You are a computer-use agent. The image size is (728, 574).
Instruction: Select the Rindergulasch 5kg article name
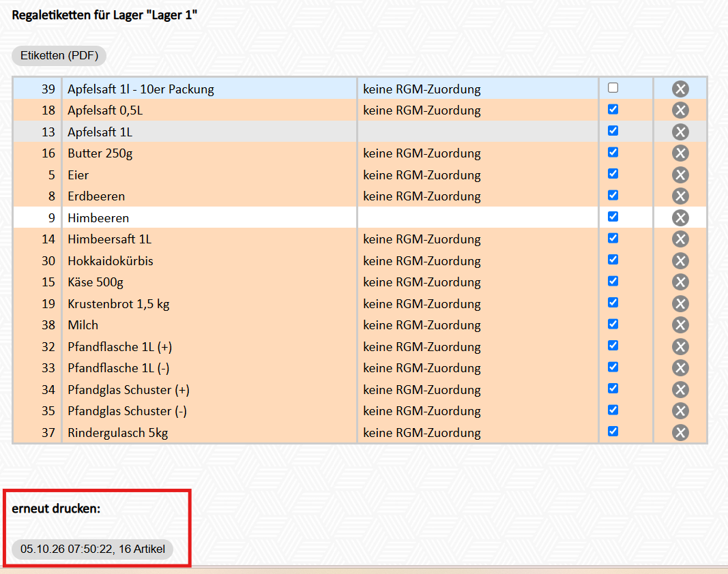[118, 433]
